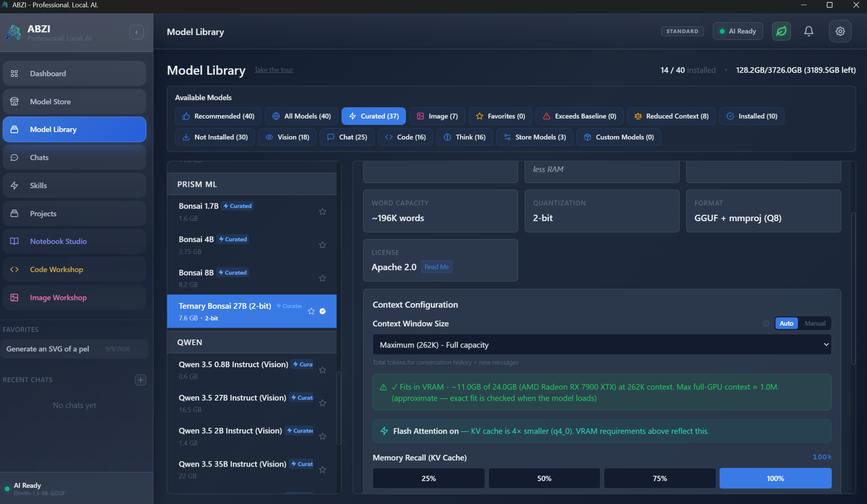Favorite Bonsai 4B with its star
Image resolution: width=867 pixels, height=504 pixels.
(x=323, y=245)
